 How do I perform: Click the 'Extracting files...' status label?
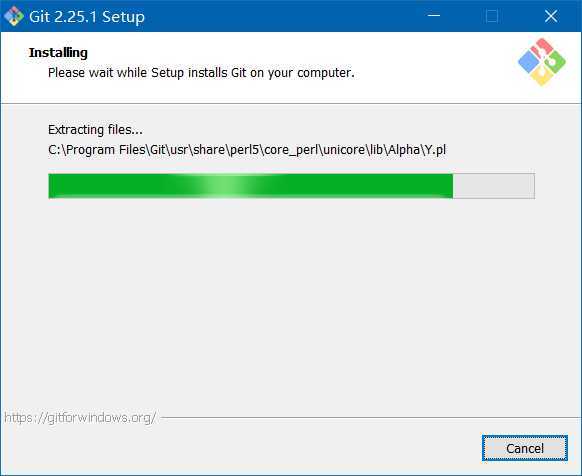[x=95, y=130]
